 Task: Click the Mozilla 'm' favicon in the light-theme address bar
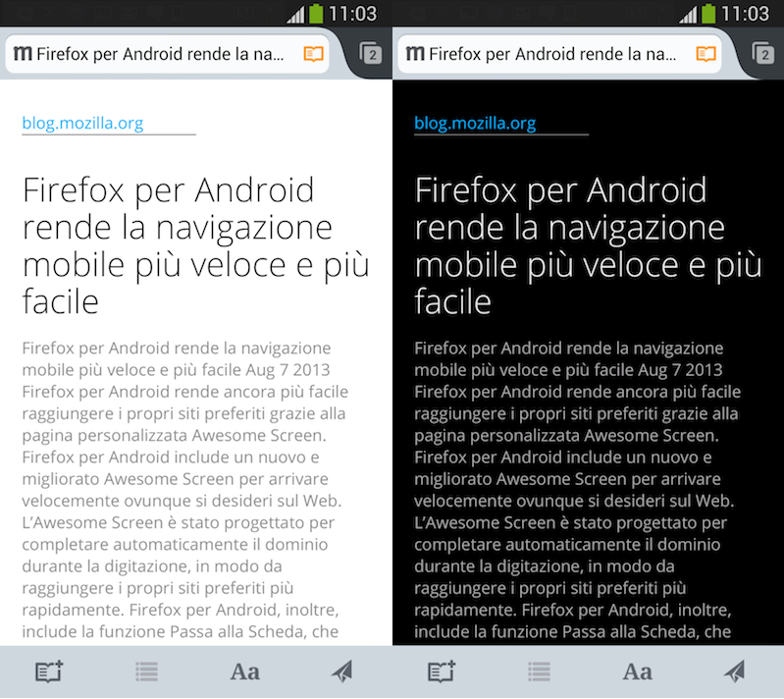(x=23, y=54)
